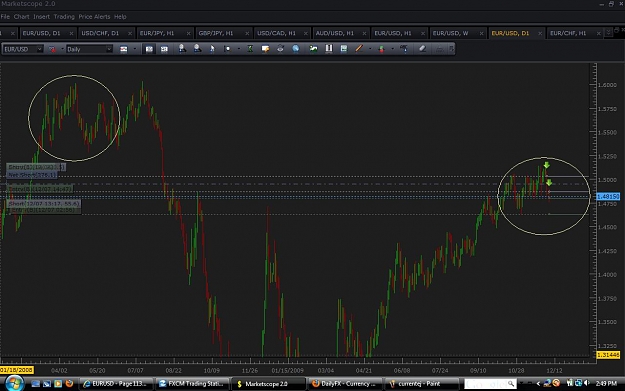
Task: Click the blue 1.48150 current price label
Action: (608, 196)
